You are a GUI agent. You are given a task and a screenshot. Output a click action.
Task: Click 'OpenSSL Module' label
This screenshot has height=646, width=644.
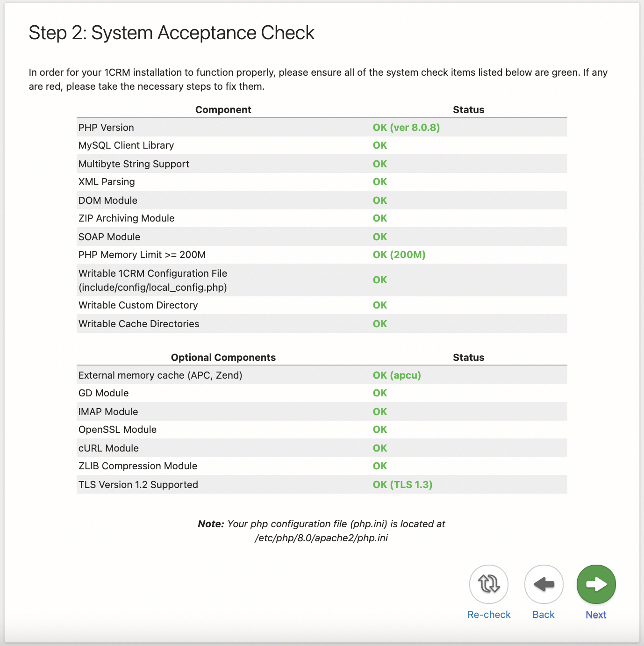(x=118, y=430)
